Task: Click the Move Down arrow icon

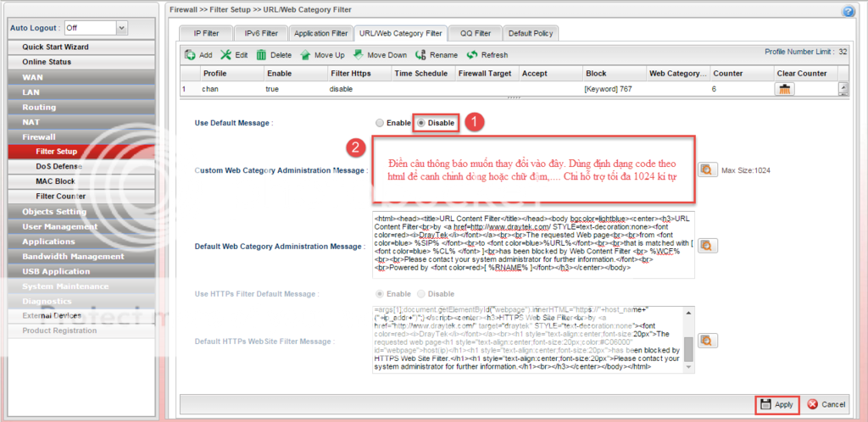Action: (359, 55)
